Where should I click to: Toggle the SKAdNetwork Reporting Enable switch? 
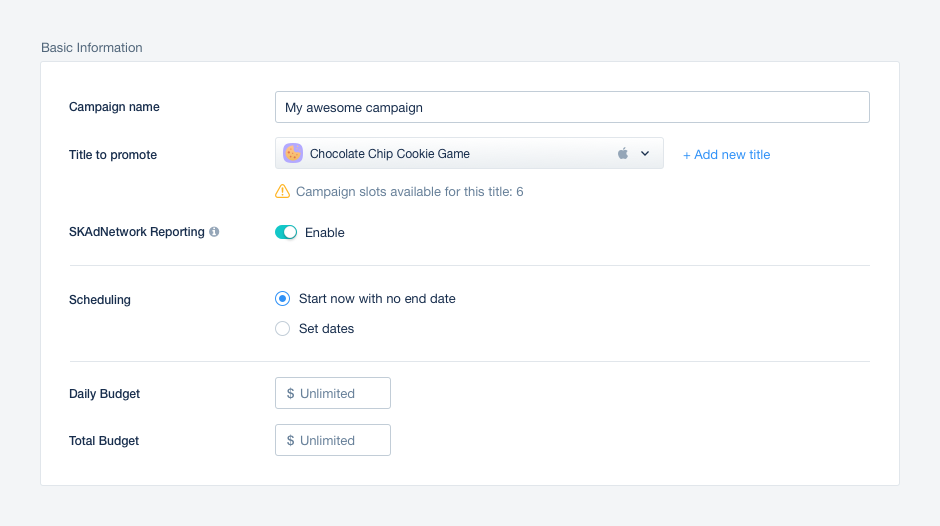(x=286, y=232)
